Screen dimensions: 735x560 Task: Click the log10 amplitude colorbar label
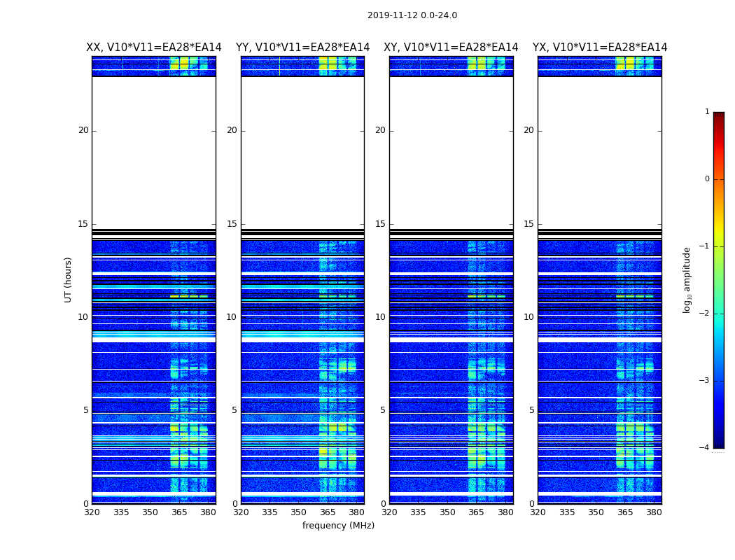(x=687, y=279)
